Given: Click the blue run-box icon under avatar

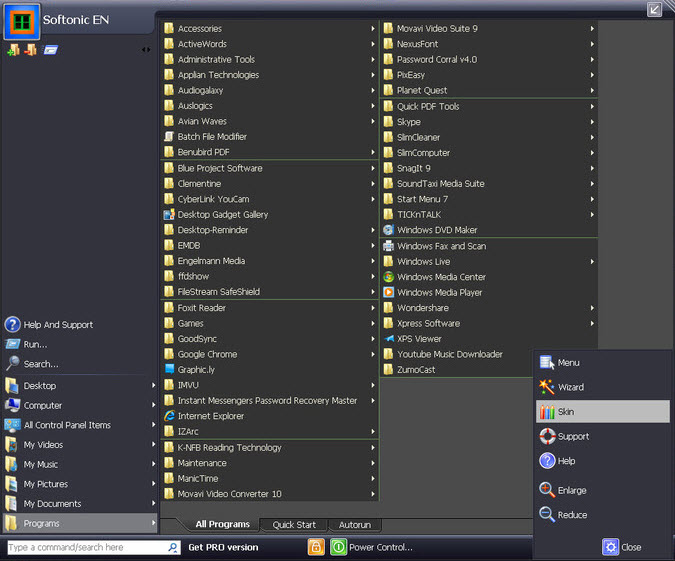Looking at the screenshot, I should click(50, 50).
